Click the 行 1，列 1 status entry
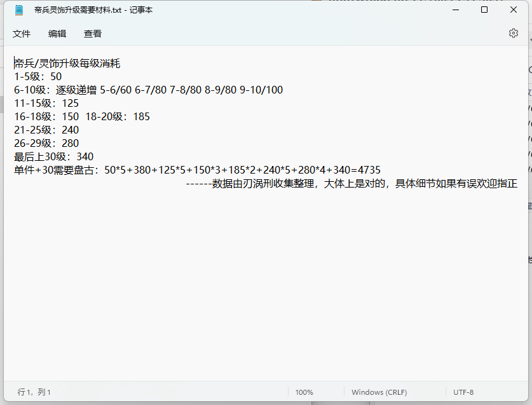 34,392
